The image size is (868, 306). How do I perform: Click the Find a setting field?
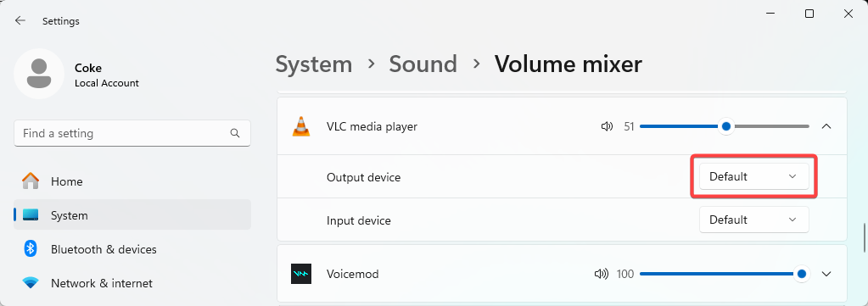click(x=132, y=133)
